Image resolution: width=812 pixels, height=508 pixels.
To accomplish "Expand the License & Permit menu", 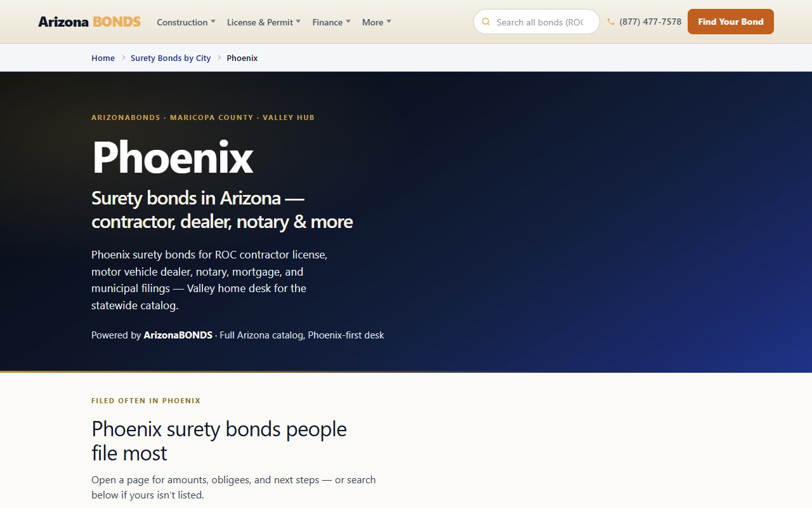I will [x=264, y=22].
